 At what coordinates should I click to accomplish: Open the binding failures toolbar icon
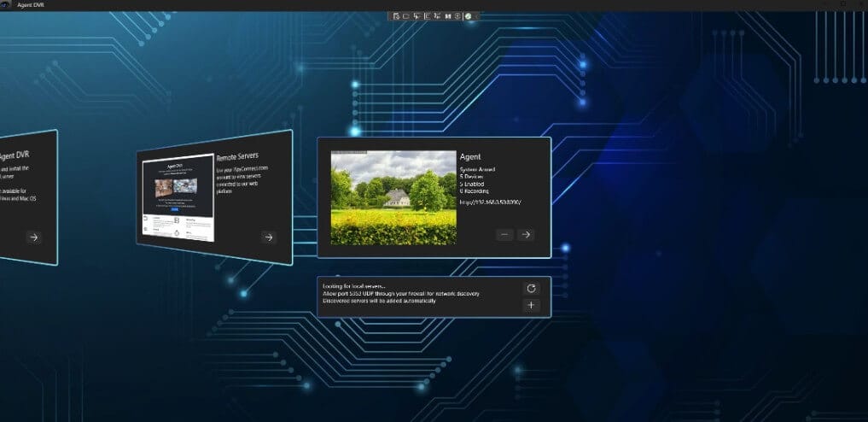pyautogui.click(x=447, y=15)
